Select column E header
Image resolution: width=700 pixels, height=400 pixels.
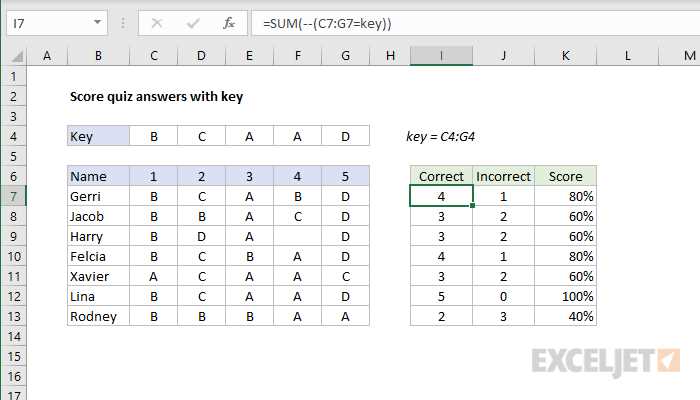coord(249,56)
